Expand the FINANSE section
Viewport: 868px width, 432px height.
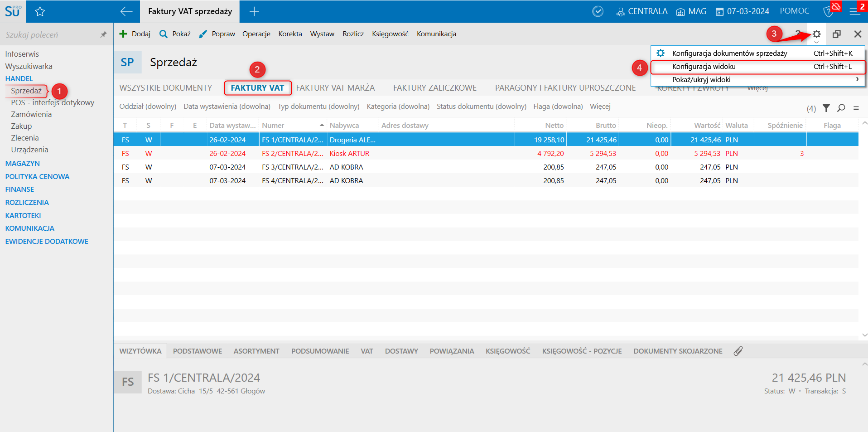point(19,189)
